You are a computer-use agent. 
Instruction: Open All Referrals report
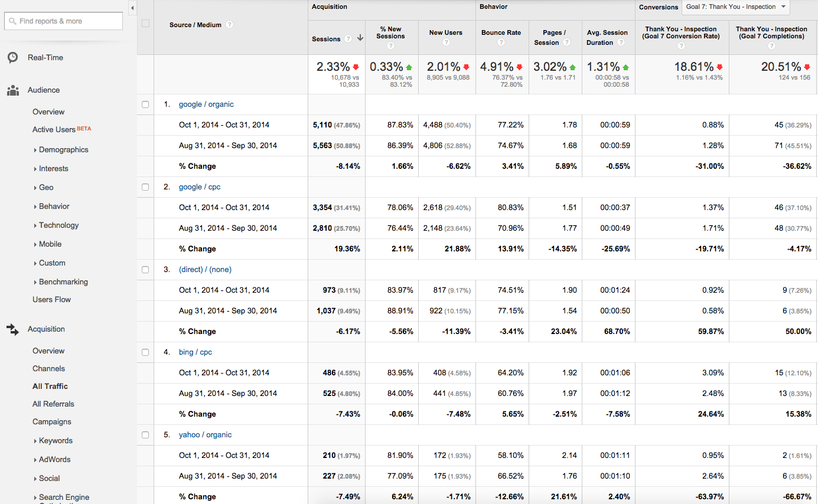(53, 404)
